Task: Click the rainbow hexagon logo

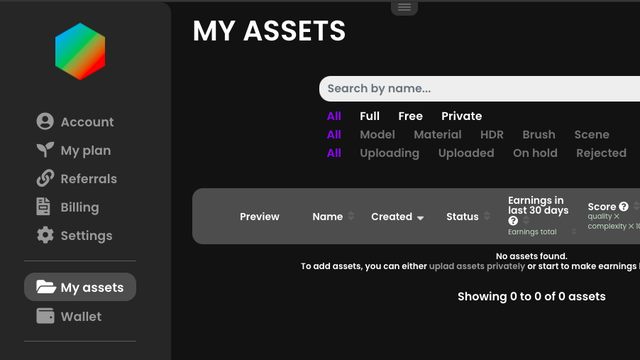Action: (80, 51)
